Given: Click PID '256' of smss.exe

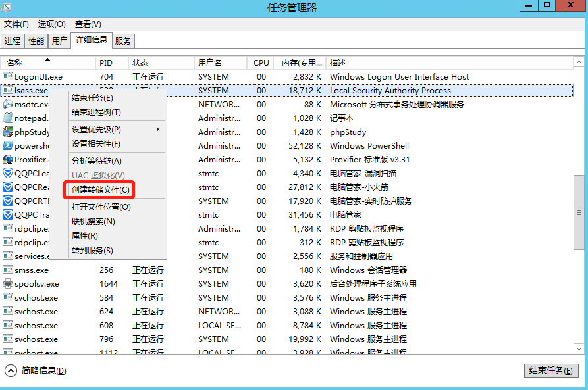Looking at the screenshot, I should point(107,270).
